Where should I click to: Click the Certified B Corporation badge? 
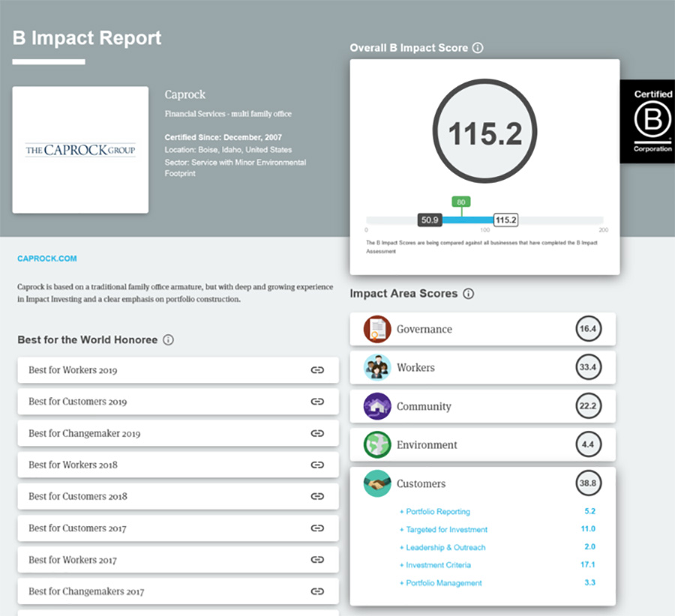pos(647,121)
